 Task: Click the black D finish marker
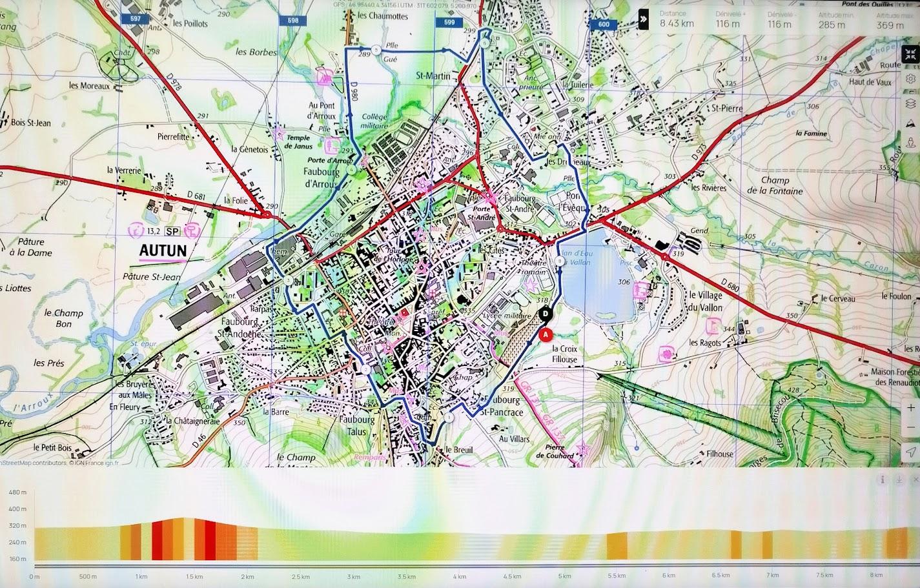[546, 314]
